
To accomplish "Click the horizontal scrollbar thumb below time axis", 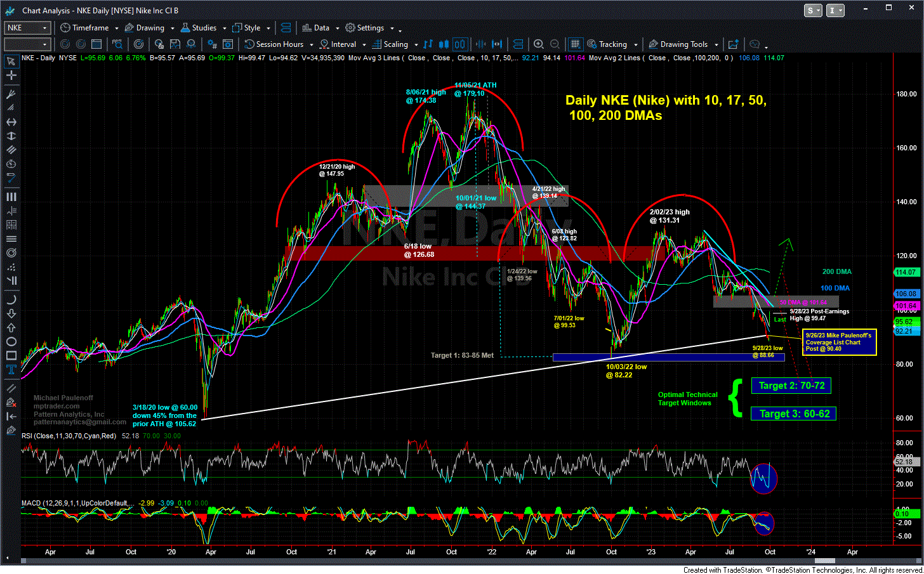I will 824,561.
